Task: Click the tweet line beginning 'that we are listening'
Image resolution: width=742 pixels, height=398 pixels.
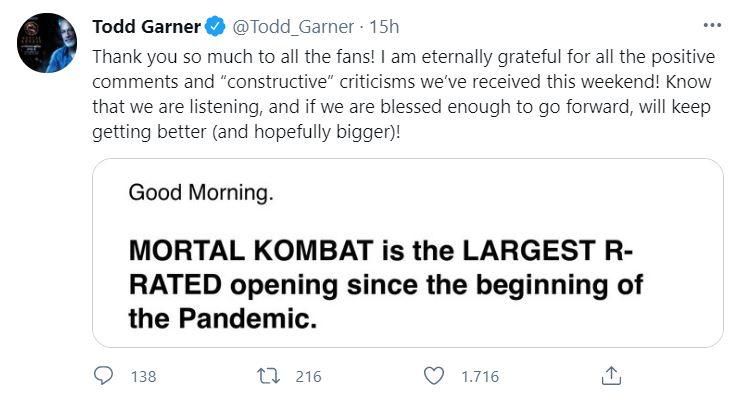Action: point(401,107)
